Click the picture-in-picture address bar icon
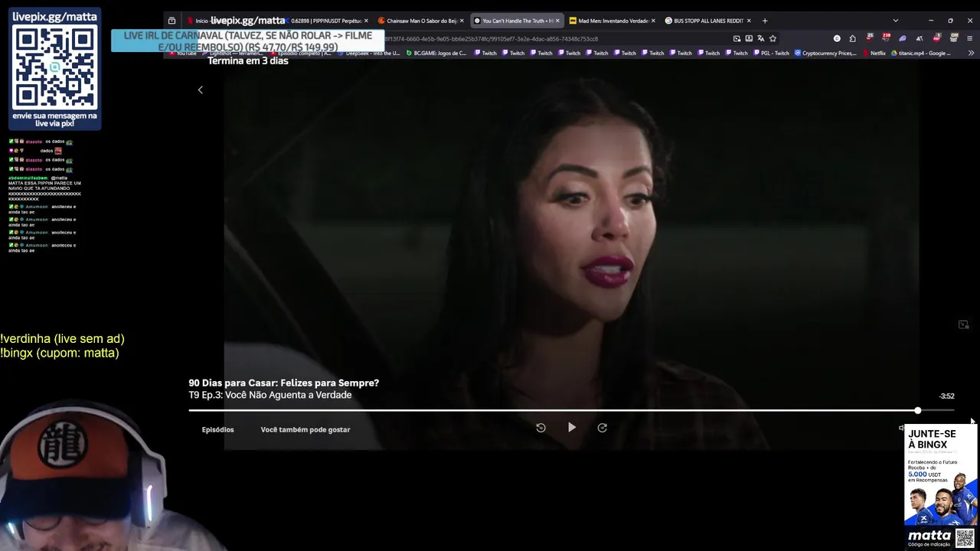This screenshot has height=551, width=980. pyautogui.click(x=737, y=38)
